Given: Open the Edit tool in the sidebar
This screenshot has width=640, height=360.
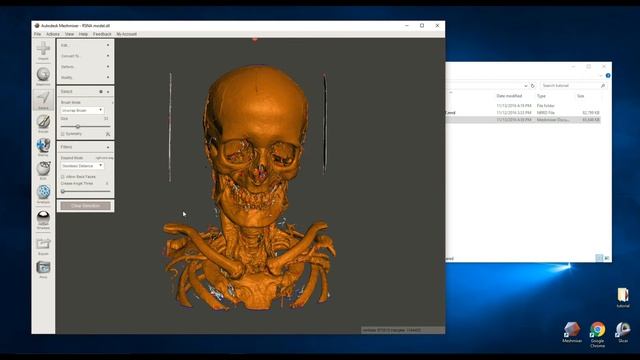Looking at the screenshot, I should tap(43, 170).
